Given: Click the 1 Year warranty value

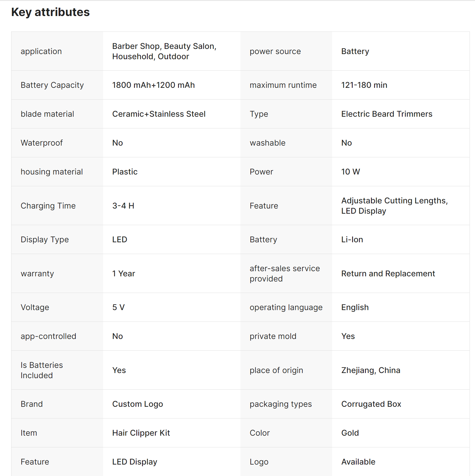Looking at the screenshot, I should [123, 273].
